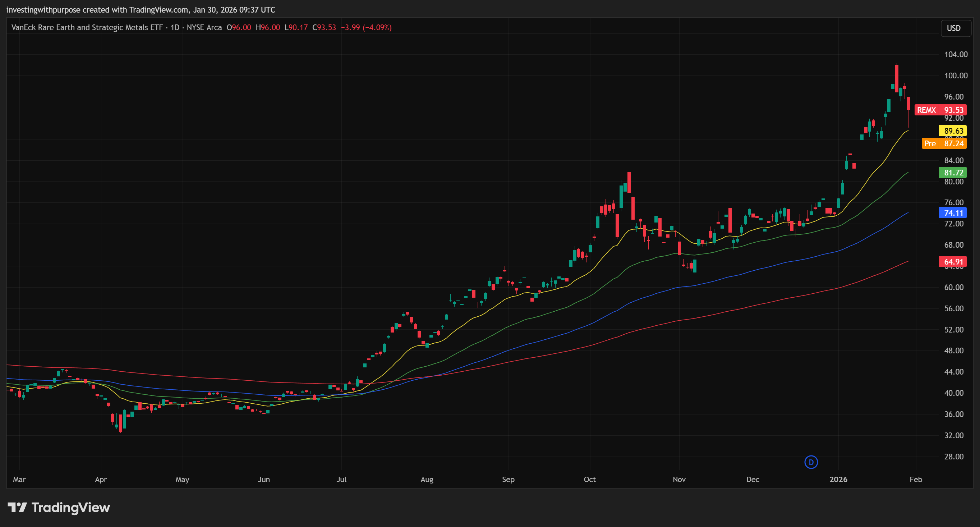Click the TradingView wordmark text

click(71, 507)
